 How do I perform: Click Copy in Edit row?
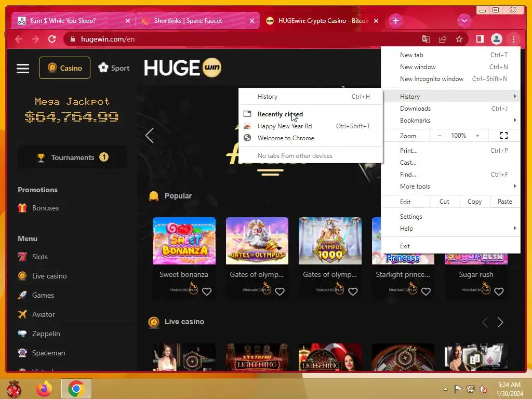[x=475, y=202]
